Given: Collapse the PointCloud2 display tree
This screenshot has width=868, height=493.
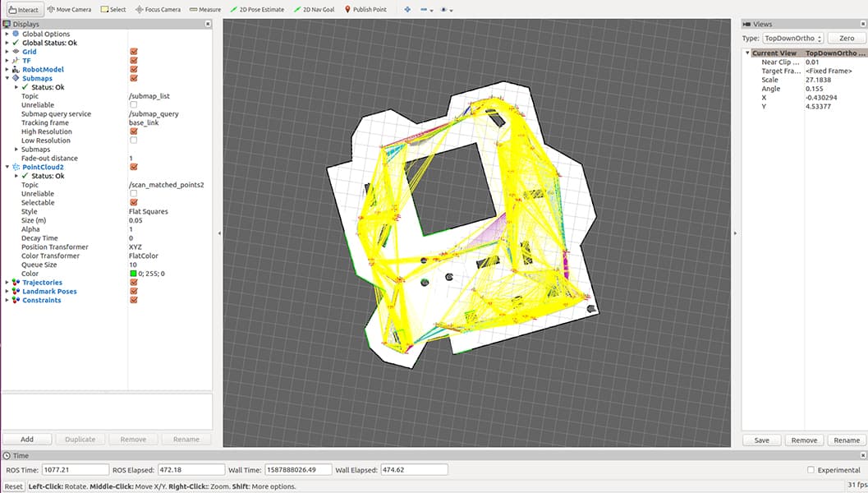Looking at the screenshot, I should (7, 167).
